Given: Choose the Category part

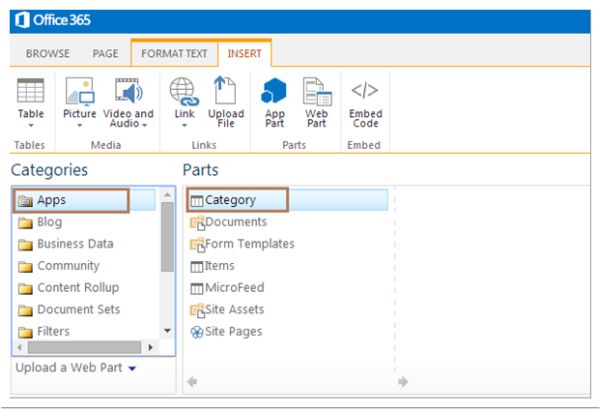Looking at the screenshot, I should 230,200.
